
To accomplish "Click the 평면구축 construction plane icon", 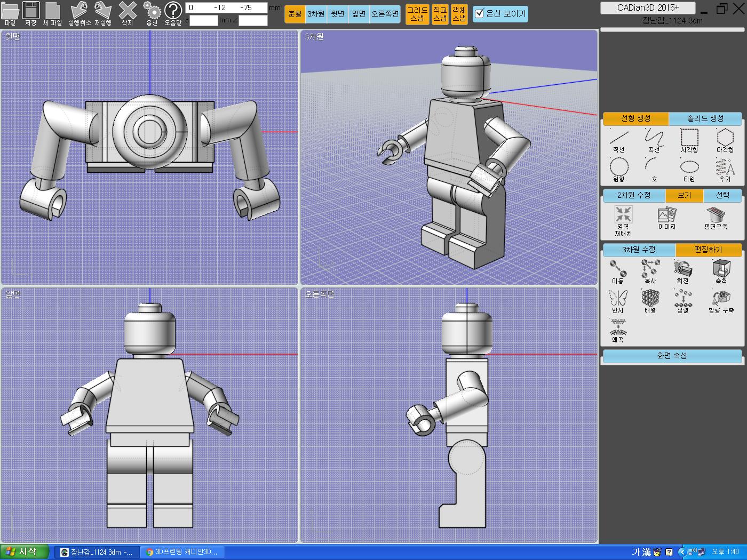I will coord(716,219).
